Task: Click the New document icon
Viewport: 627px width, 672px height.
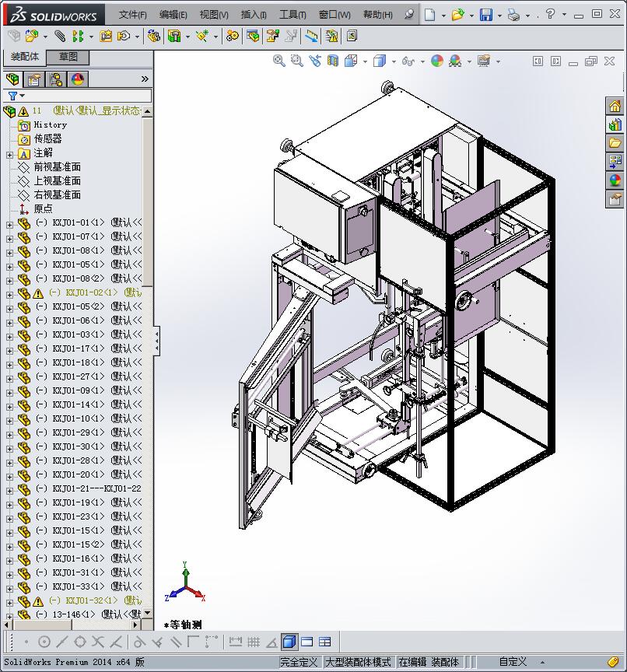Action: tap(429, 15)
